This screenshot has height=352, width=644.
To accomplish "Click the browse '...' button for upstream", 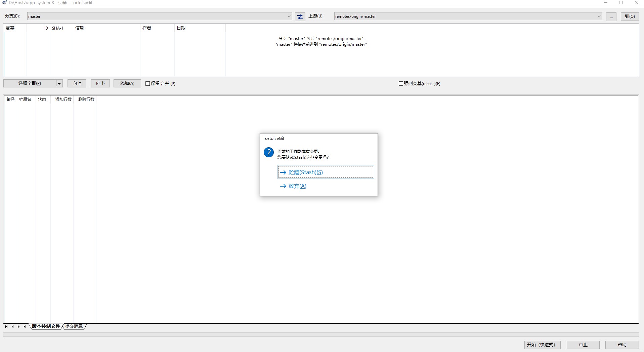I will (611, 16).
